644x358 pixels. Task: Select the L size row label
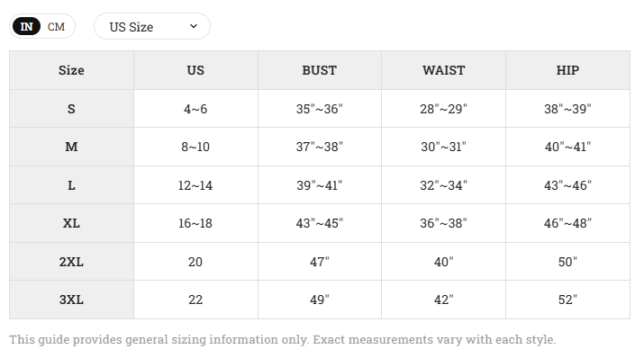pos(71,185)
